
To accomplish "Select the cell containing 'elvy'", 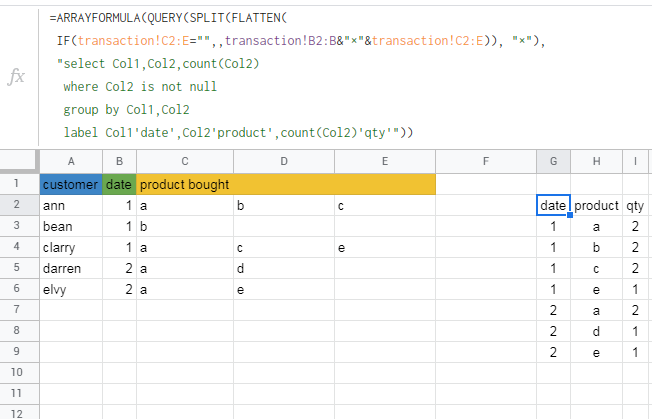I will 70,288.
